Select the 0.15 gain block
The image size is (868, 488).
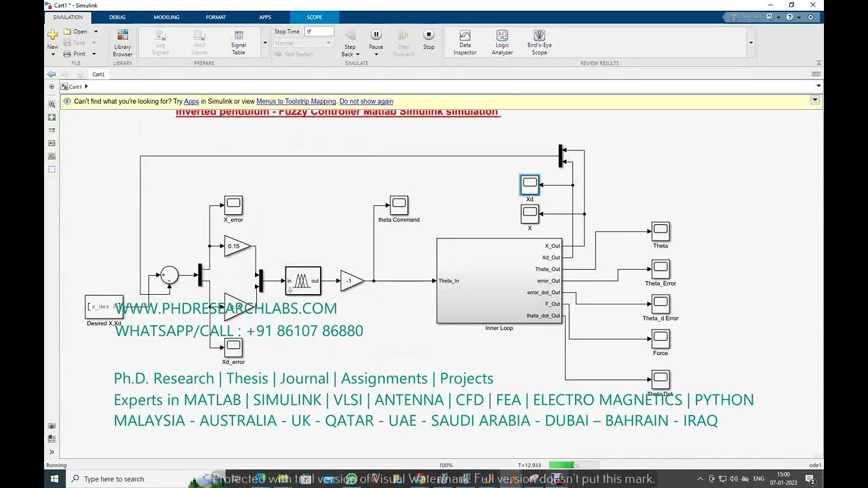pos(237,246)
